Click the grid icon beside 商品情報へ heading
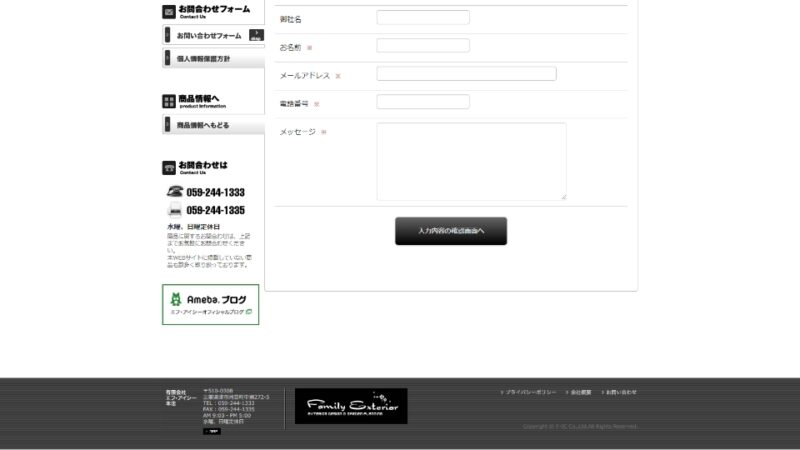 point(169,101)
